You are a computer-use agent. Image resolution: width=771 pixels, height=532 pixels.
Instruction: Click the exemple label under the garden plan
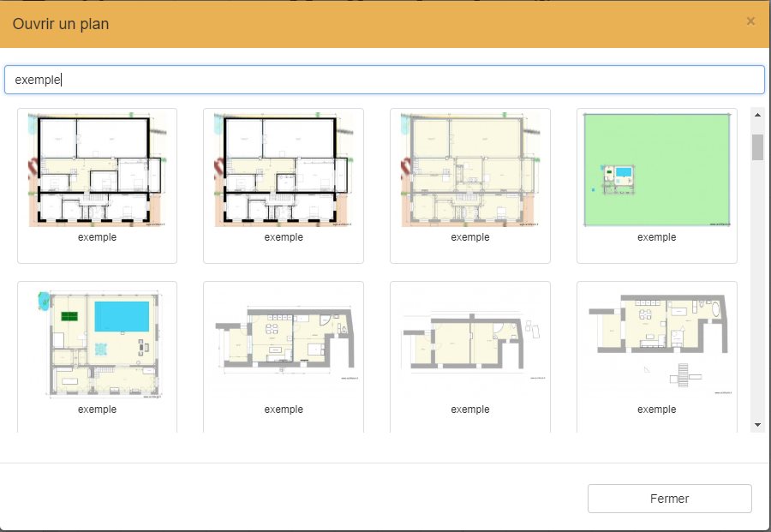point(656,237)
